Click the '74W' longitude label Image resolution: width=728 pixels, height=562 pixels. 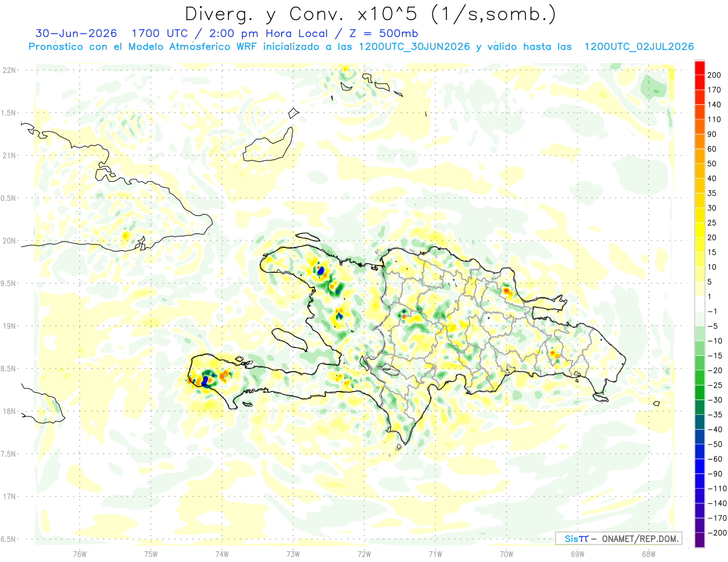tap(221, 554)
